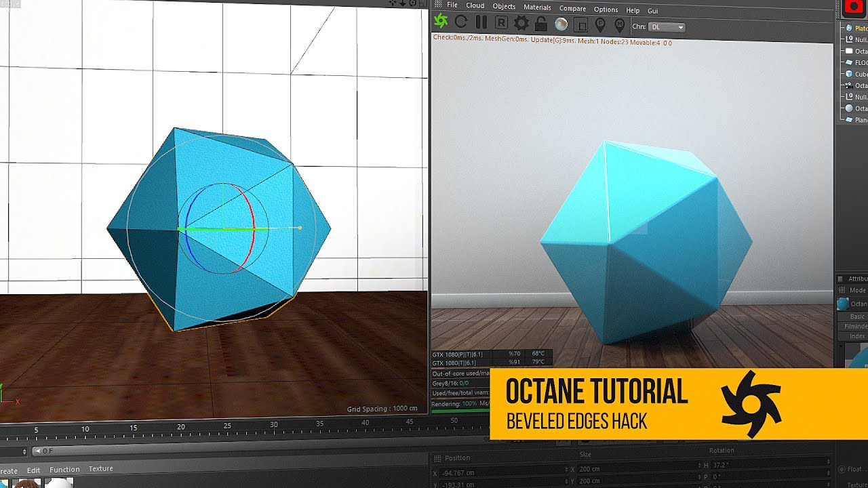This screenshot has width=868, height=488.
Task: Open Function menu in material manager
Action: pyautogui.click(x=64, y=469)
